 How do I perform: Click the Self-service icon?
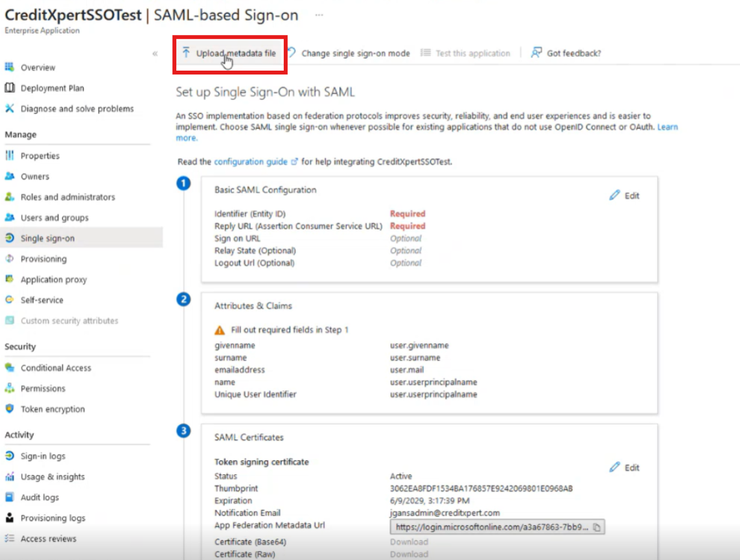(x=10, y=300)
